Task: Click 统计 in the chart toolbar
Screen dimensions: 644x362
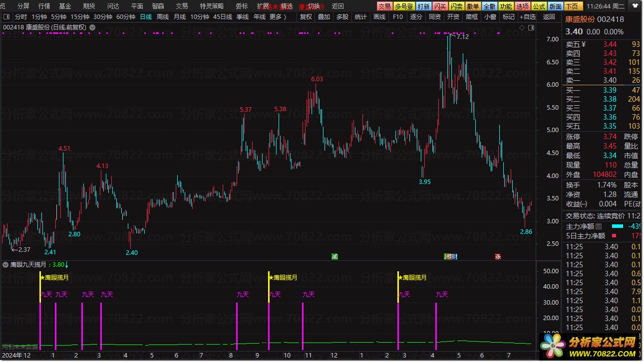Action: (x=361, y=16)
